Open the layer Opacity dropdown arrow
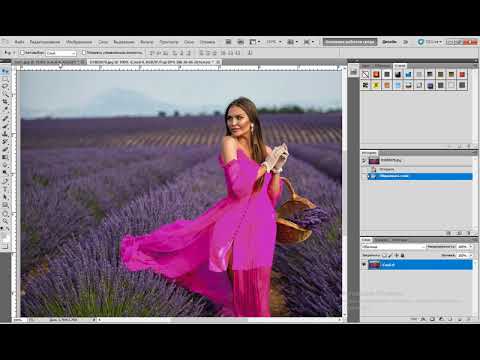The width and height of the screenshot is (480, 360). [x=470, y=247]
